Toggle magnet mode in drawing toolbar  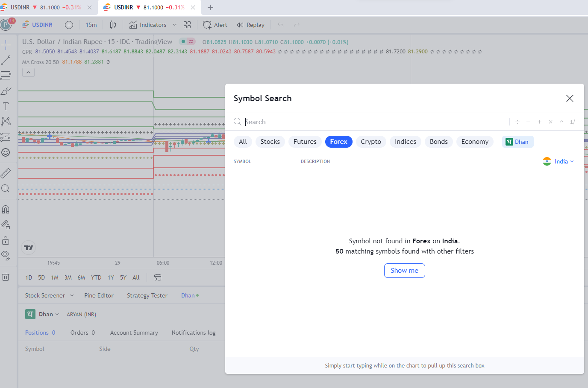pyautogui.click(x=6, y=210)
